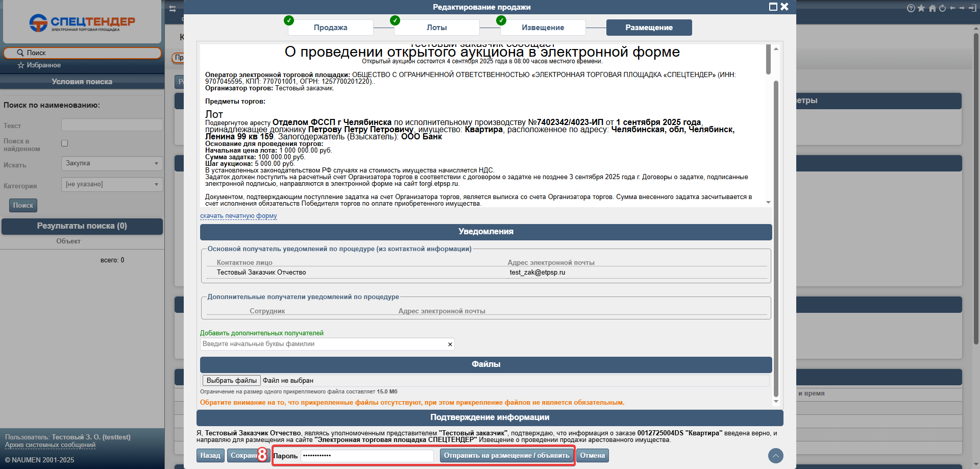This screenshot has height=469, width=980.
Task: Maximize the sale editing dialog
Action: point(773,7)
